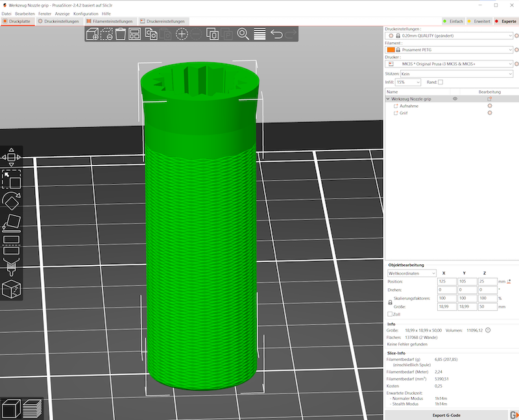Open the Prusament PETG filament dropdown
The height and width of the screenshot is (420, 519).
pos(449,50)
